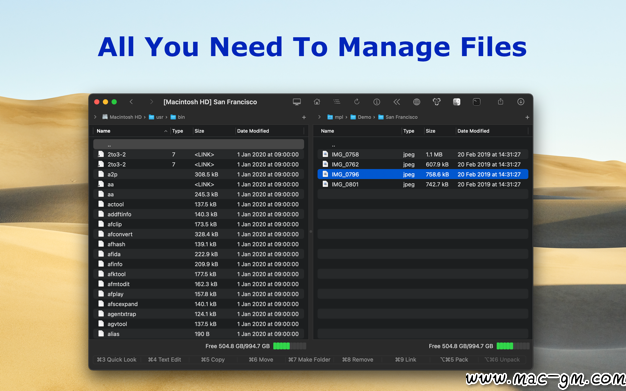The width and height of the screenshot is (626, 391).
Task: Click file icon of afconvert
Action: click(x=101, y=234)
